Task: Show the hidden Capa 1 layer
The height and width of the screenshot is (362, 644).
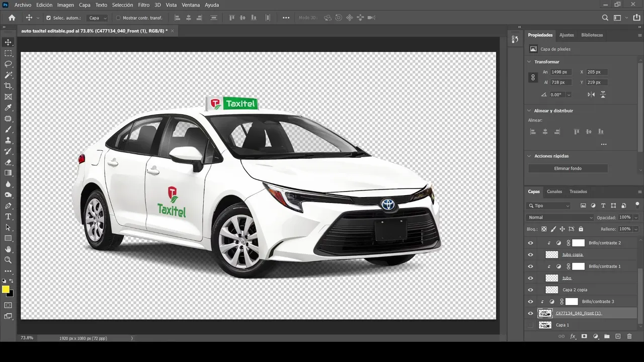Action: (x=530, y=325)
